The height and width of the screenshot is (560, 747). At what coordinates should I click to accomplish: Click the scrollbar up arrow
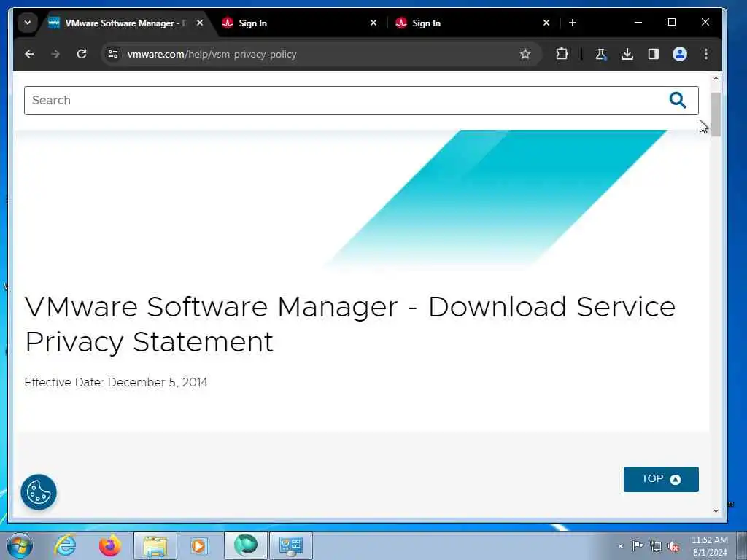[x=716, y=78]
